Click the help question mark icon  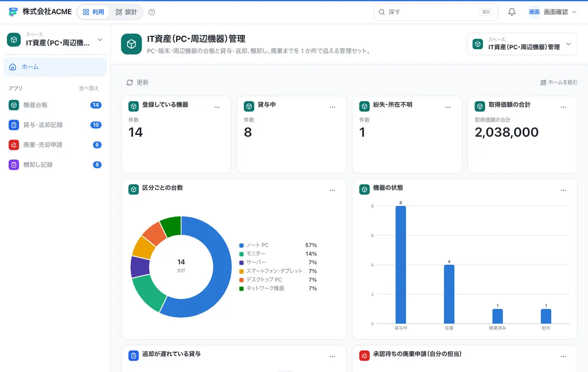tap(152, 12)
